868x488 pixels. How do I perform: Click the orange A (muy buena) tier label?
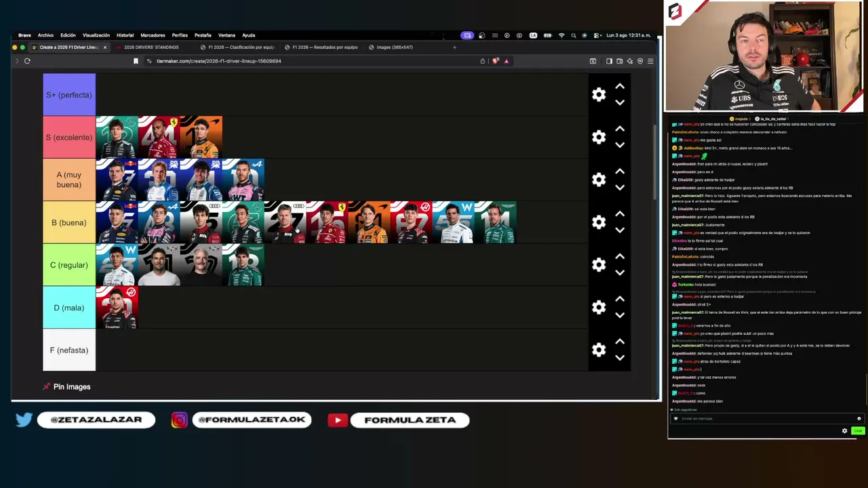(x=69, y=180)
